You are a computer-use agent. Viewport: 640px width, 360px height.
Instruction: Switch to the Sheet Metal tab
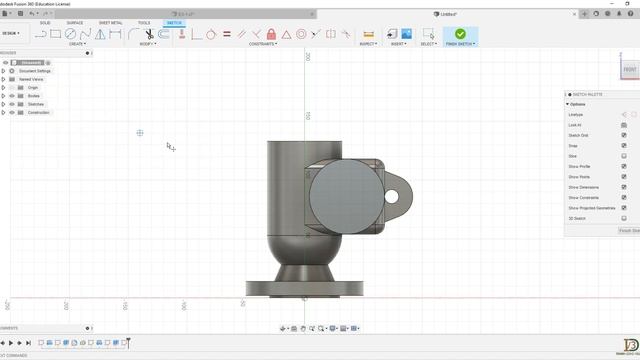110,23
